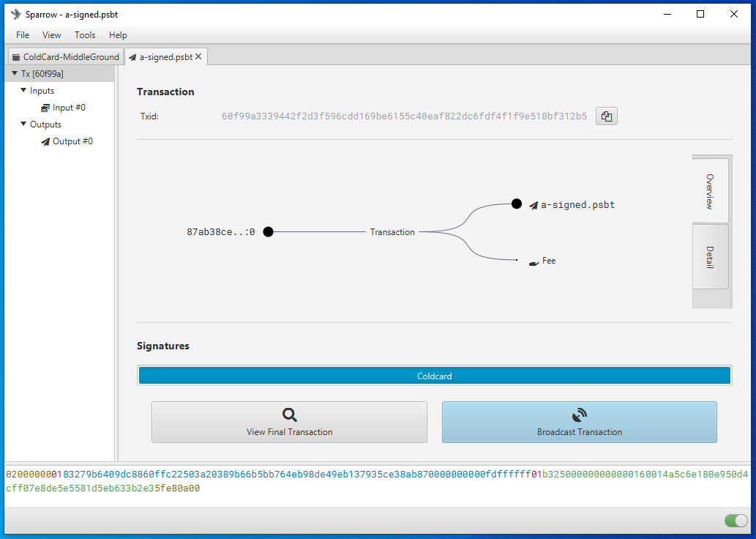
Task: Switch to the Detail side tab
Action: [x=710, y=257]
